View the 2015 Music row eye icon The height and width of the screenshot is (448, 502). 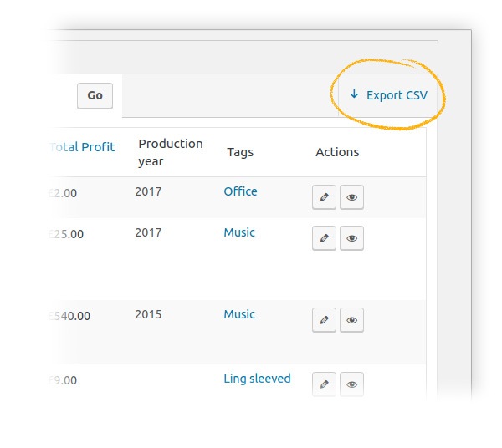coord(351,320)
